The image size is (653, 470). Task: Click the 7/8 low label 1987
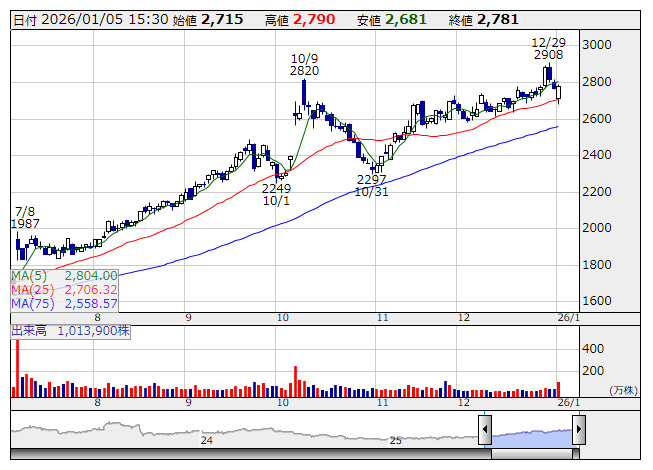point(25,224)
